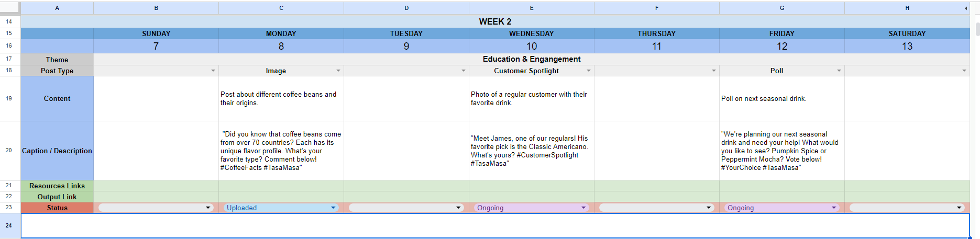Open the Friday Poll post type dropdown
The height and width of the screenshot is (239, 980).
pos(839,71)
